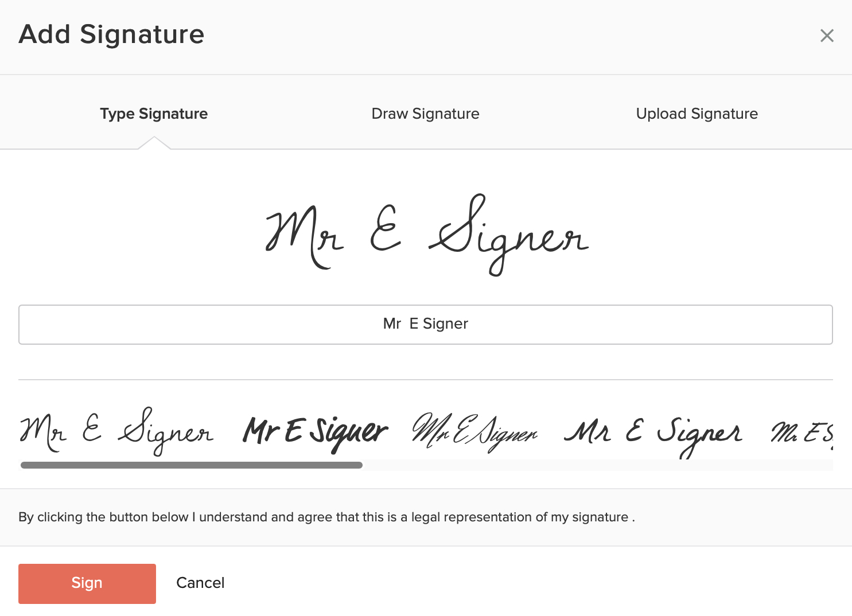The height and width of the screenshot is (616, 852).
Task: Select the partially visible fifth signature style
Action: point(802,432)
